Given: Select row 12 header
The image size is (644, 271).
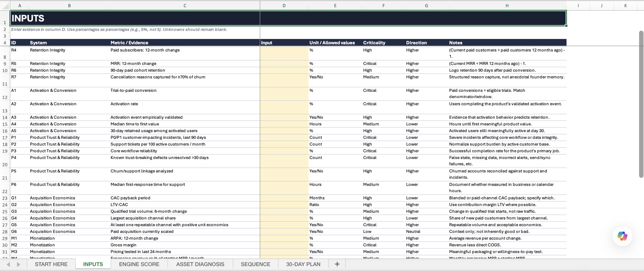Looking at the screenshot, I should click(5, 94).
